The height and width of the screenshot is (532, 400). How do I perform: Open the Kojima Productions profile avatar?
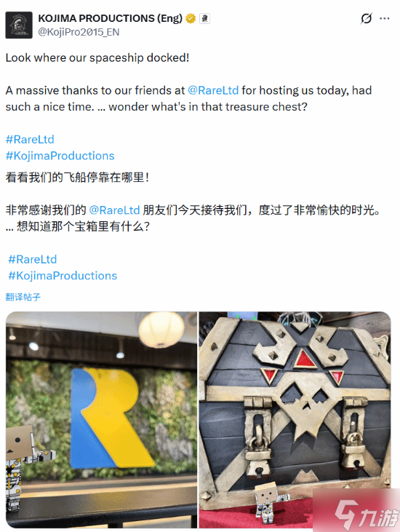pyautogui.click(x=19, y=25)
